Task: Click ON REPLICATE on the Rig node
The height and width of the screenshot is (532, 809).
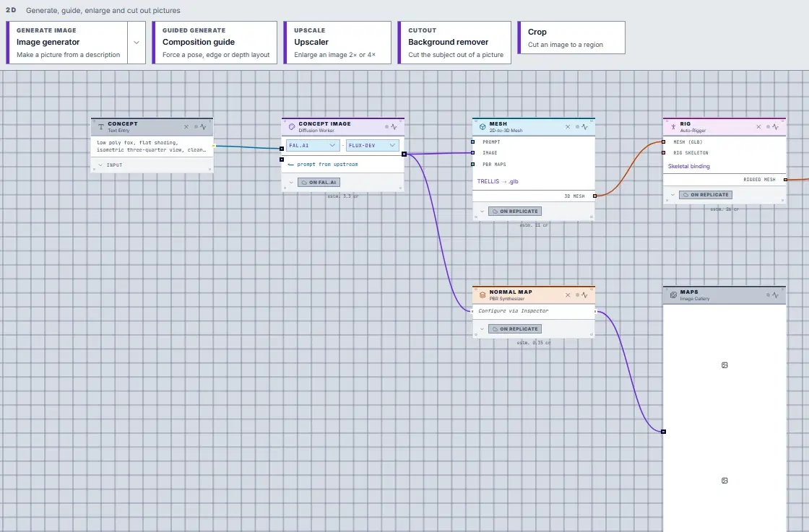Action: (x=706, y=195)
